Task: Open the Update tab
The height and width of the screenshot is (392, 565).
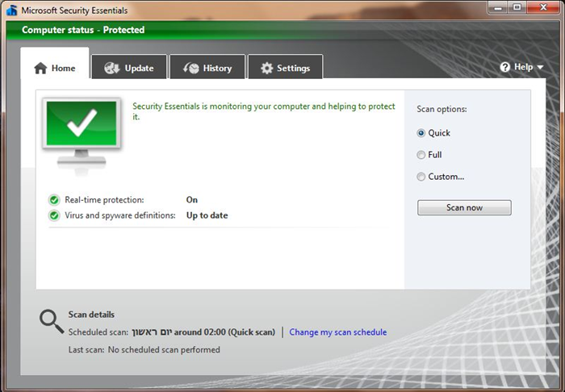Action: point(129,67)
